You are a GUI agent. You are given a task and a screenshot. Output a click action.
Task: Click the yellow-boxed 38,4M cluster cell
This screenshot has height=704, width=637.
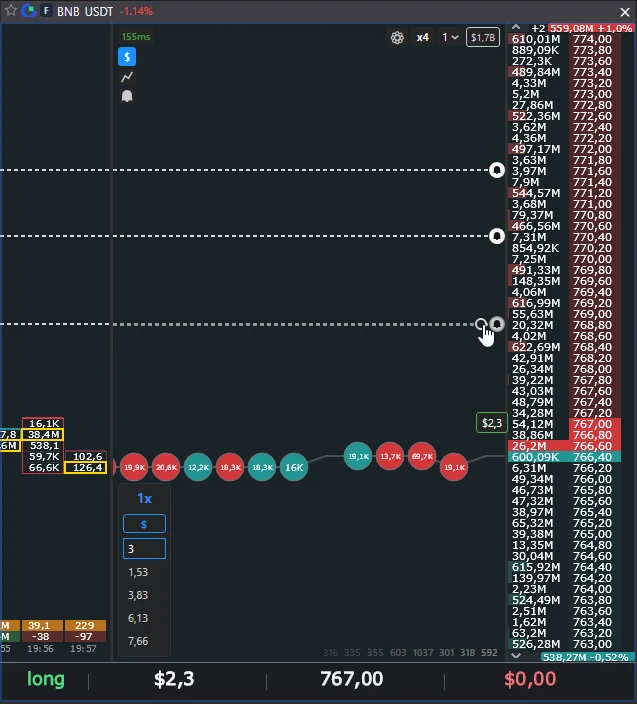click(43, 434)
